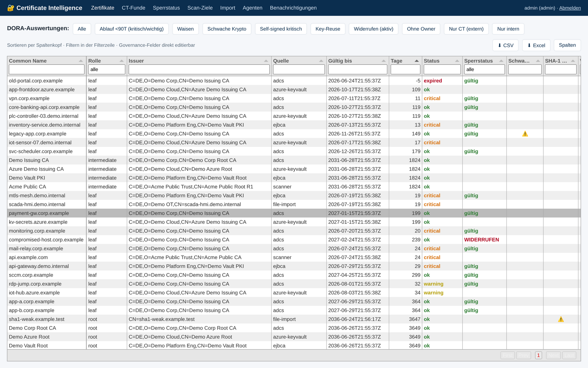Click the Tage filter field

click(x=405, y=70)
